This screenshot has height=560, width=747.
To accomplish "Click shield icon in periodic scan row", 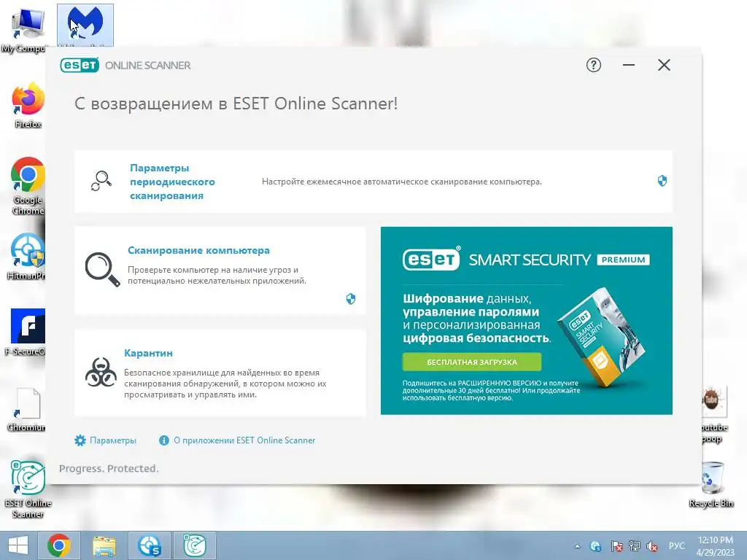I will (x=662, y=181).
